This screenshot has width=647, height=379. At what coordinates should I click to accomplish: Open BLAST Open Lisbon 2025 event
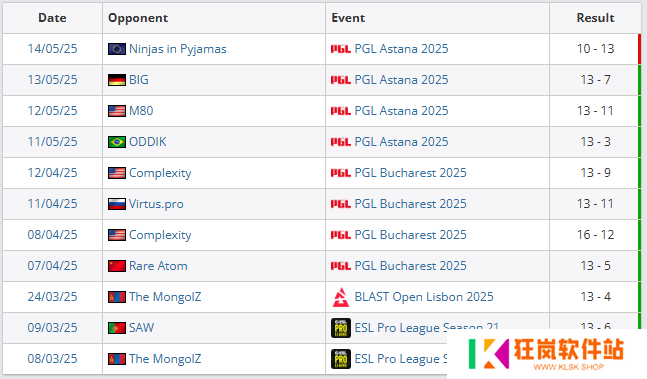[424, 297]
